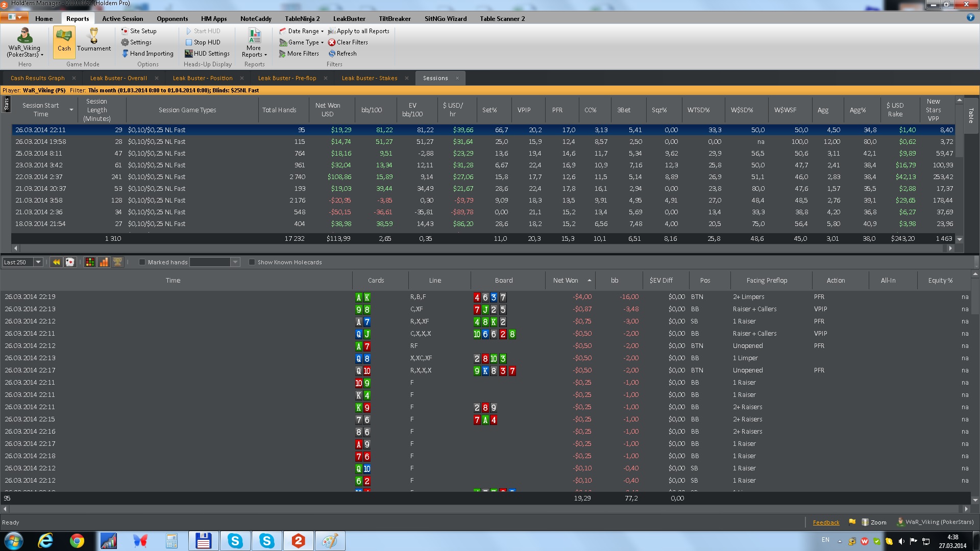
Task: Sort by Net Won USD column header
Action: pos(327,110)
